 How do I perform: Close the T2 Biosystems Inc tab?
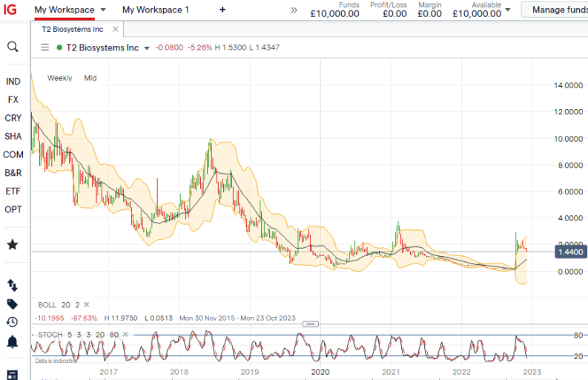click(x=116, y=29)
